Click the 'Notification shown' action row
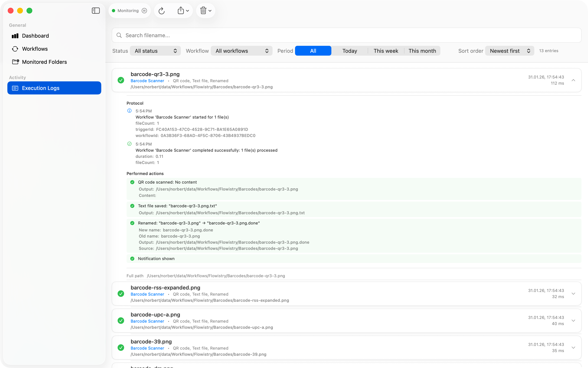Screen dimensions: 588x368 (x=354, y=259)
